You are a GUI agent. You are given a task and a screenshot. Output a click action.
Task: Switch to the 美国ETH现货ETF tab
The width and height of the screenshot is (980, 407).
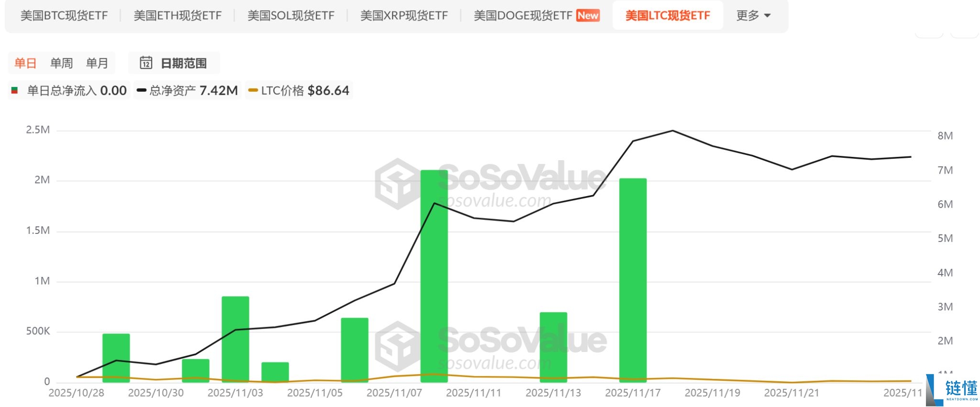coord(177,15)
